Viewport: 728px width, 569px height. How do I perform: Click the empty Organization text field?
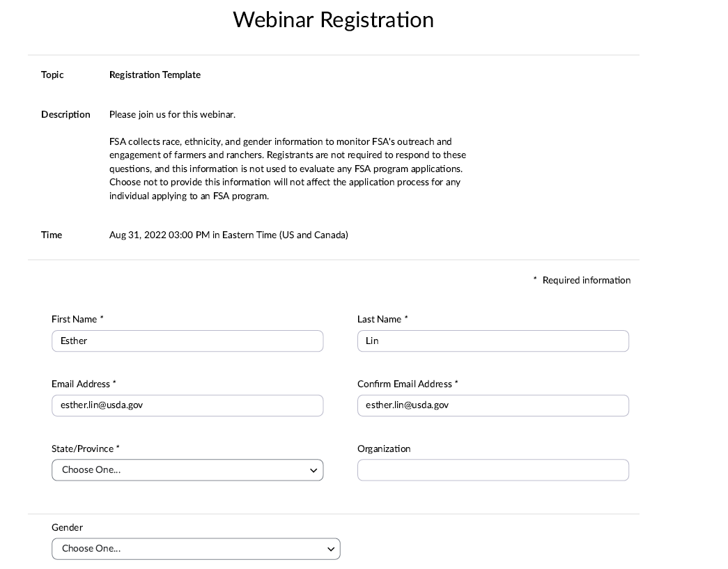pyautogui.click(x=493, y=470)
